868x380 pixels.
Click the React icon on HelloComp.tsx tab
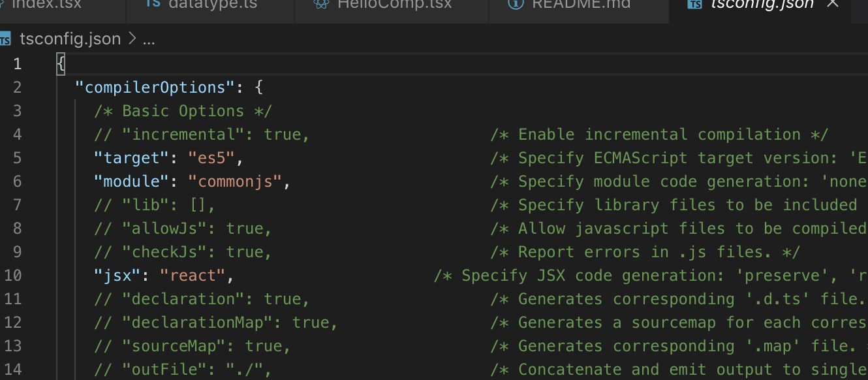pyautogui.click(x=320, y=3)
